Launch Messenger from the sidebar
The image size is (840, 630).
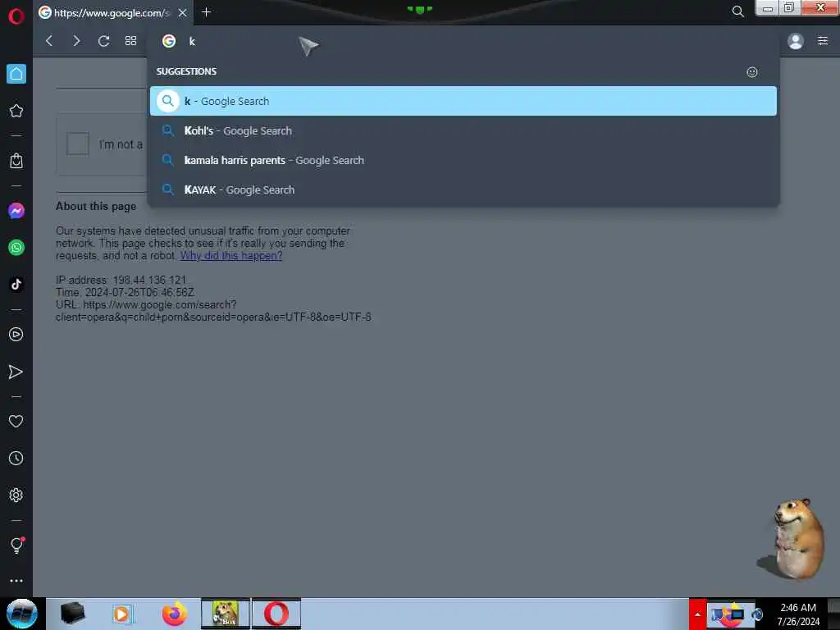(16, 211)
